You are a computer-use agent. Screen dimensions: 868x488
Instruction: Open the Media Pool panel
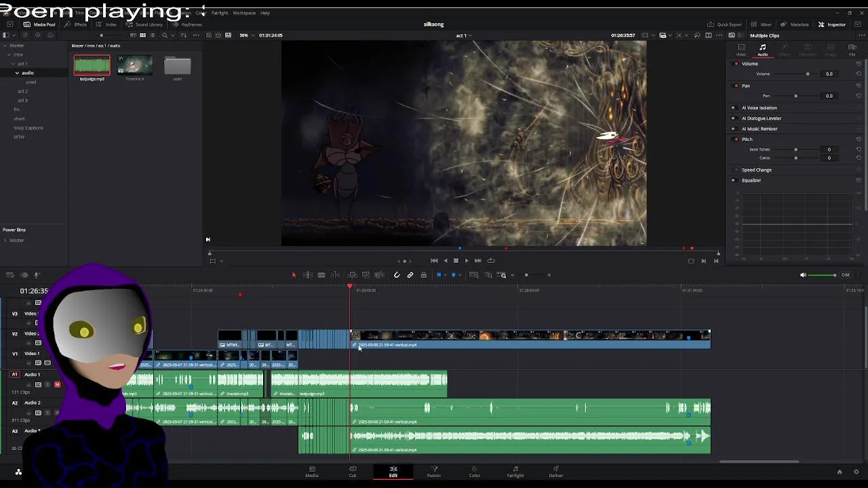[39, 24]
